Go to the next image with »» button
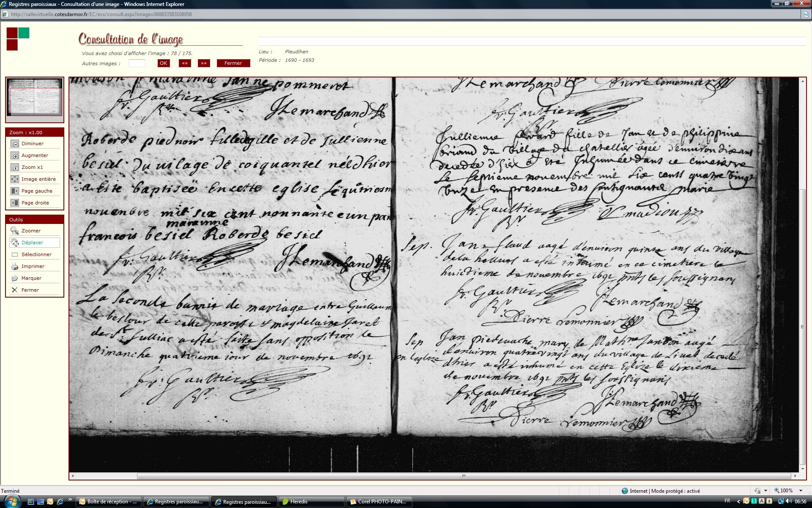Image resolution: width=812 pixels, height=508 pixels. (204, 63)
